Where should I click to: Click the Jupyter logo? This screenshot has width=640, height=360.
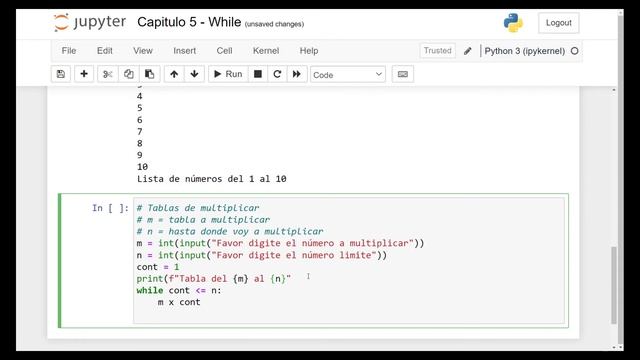(90, 22)
